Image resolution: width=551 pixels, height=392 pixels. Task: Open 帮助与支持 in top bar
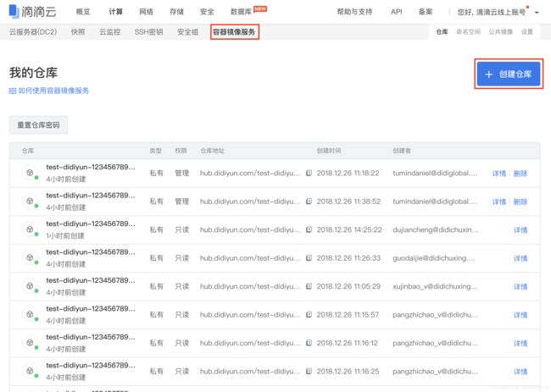pos(354,12)
